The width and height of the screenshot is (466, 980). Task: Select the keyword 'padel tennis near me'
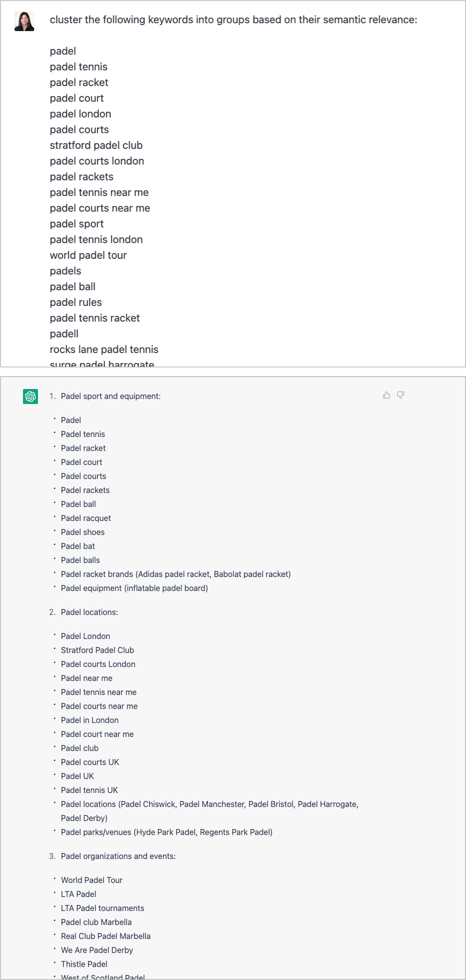pos(99,192)
